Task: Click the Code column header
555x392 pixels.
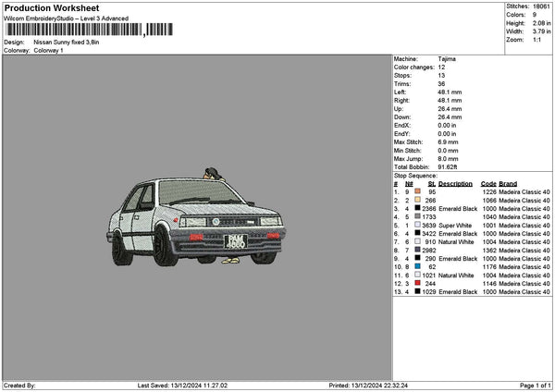Action: pyautogui.click(x=488, y=183)
